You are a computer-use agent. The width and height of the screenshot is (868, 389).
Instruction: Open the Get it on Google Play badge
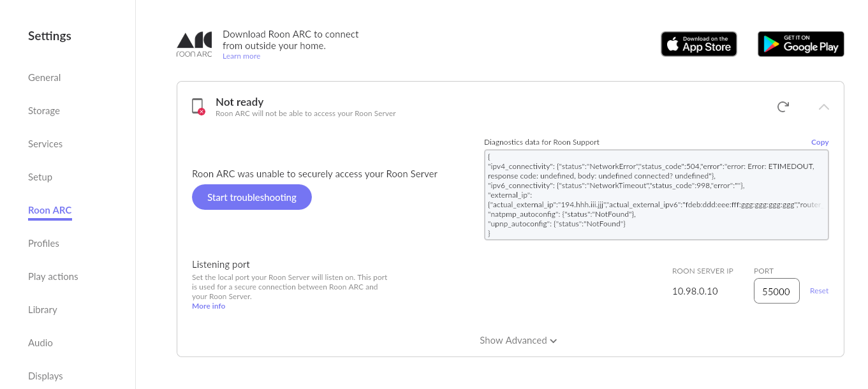click(801, 44)
